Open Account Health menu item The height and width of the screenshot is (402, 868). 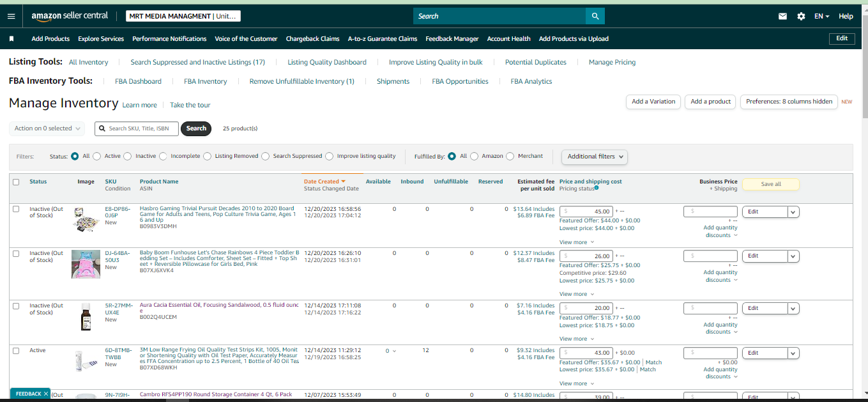click(x=508, y=39)
